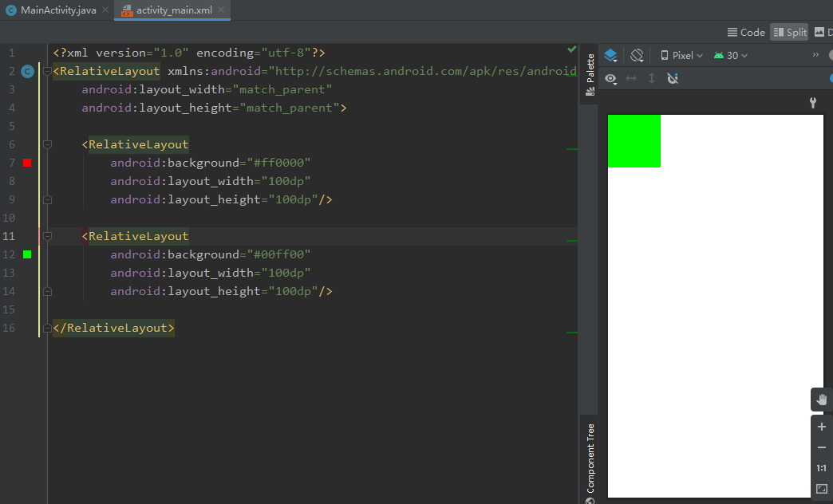The width and height of the screenshot is (833, 504).
Task: Switch to Split view mode
Action: (789, 33)
